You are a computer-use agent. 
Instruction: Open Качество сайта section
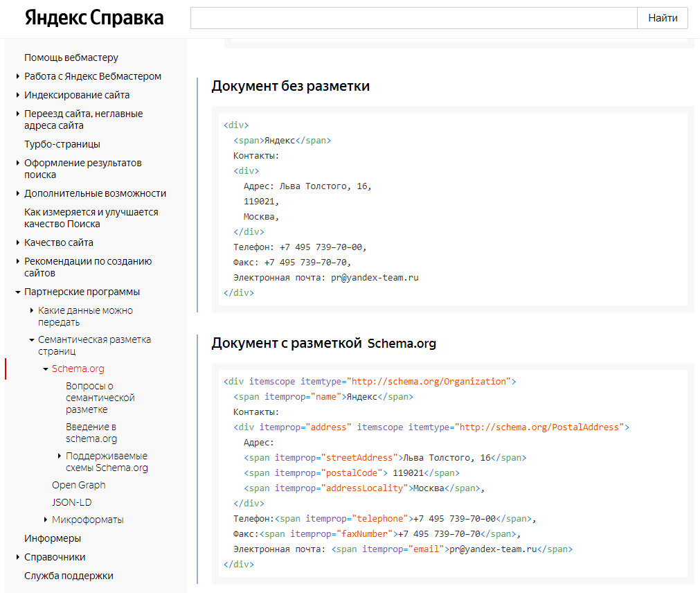click(59, 242)
